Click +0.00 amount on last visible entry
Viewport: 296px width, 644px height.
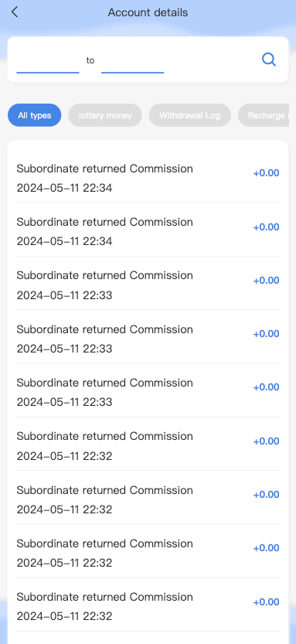pyautogui.click(x=266, y=602)
